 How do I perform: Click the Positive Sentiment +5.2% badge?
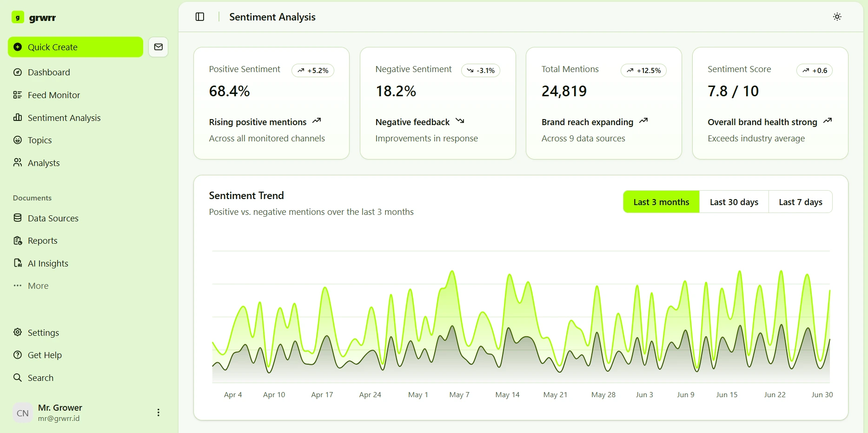pos(313,71)
